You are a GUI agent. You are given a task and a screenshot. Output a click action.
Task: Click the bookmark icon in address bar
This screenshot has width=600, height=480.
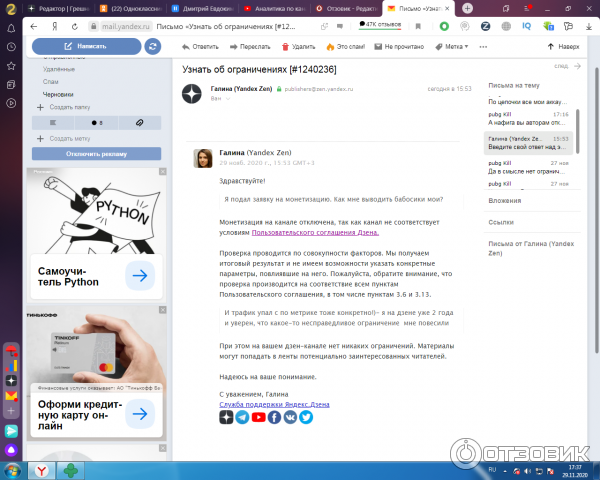click(x=418, y=26)
